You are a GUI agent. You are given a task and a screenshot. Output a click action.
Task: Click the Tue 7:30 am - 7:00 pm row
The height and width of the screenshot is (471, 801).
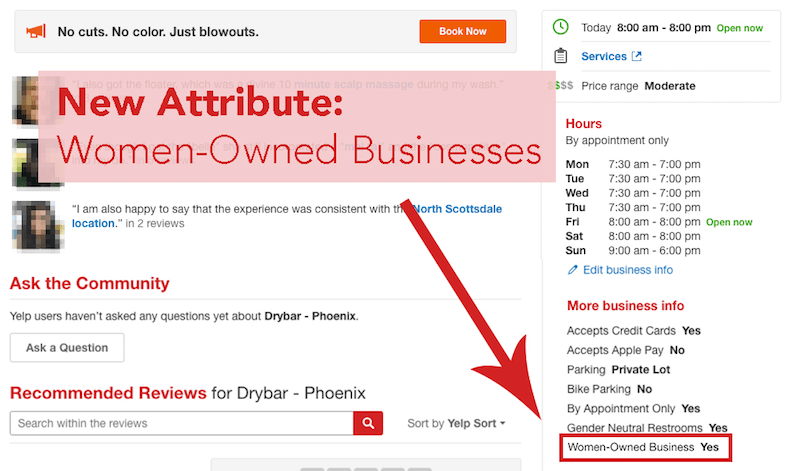[x=633, y=179]
